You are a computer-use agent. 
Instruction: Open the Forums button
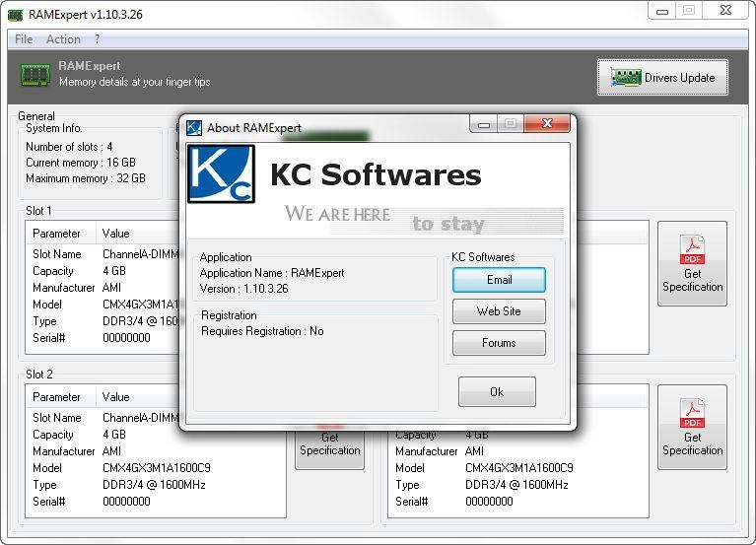pos(499,343)
